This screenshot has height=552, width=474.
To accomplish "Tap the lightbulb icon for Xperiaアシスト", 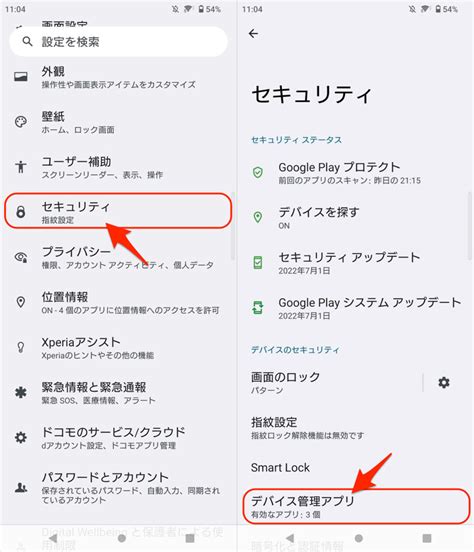I will tap(21, 347).
